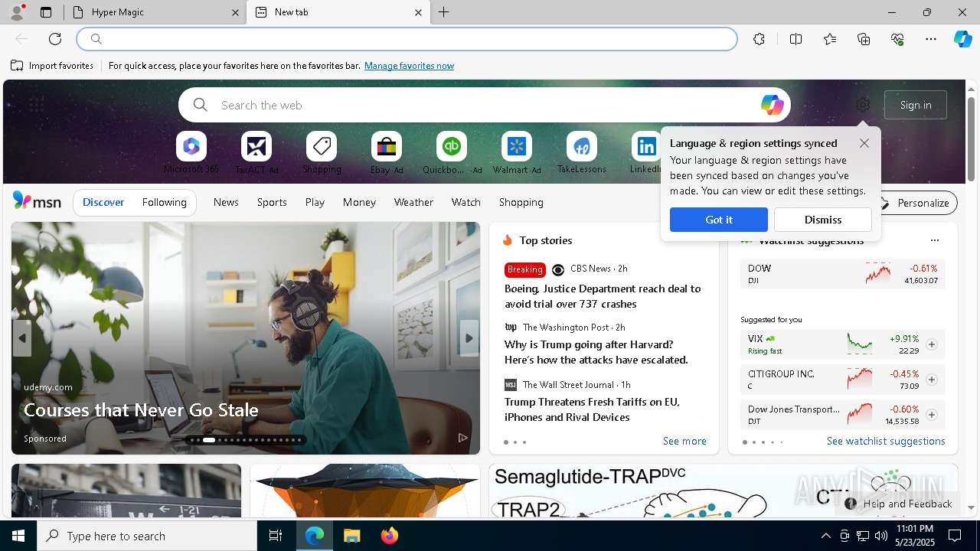The height and width of the screenshot is (551, 980).
Task: Open Trump tariffs on EU story
Action: pos(592,409)
